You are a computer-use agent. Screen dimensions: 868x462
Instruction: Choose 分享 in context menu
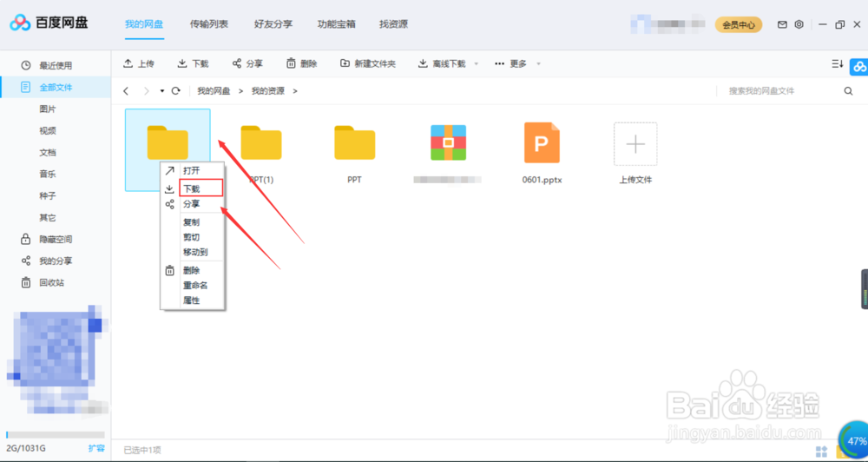coord(192,204)
